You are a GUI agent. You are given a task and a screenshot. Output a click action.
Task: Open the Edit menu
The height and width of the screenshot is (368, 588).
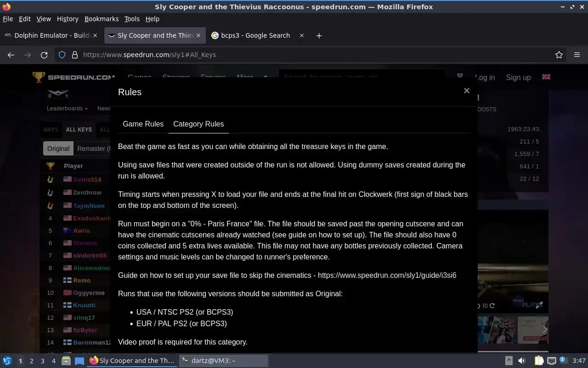pyautogui.click(x=25, y=19)
